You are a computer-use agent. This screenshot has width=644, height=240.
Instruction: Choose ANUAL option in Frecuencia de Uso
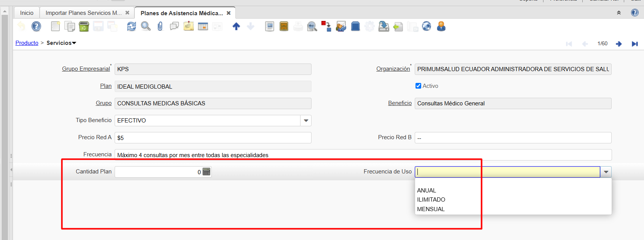427,191
